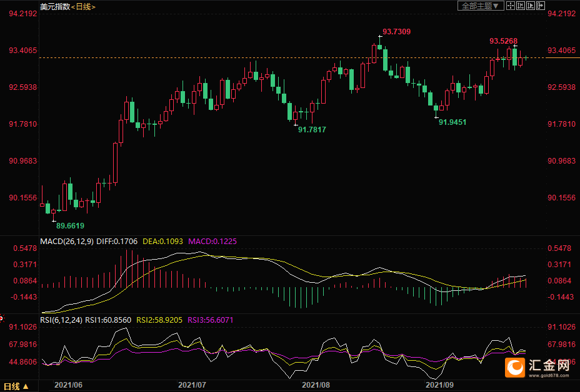This screenshot has width=580, height=392.
Task: Select the 2021/08 date on time axis
Action: tap(316, 385)
